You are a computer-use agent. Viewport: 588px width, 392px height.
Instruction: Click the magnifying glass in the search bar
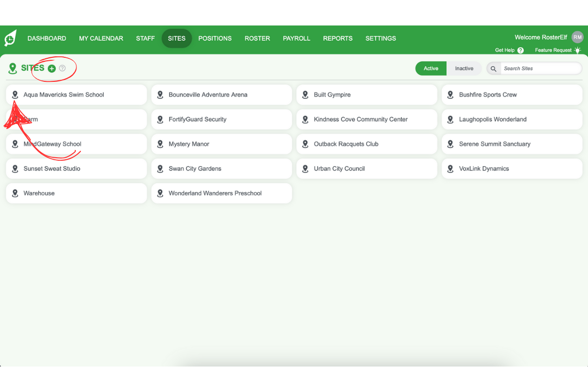click(x=493, y=69)
